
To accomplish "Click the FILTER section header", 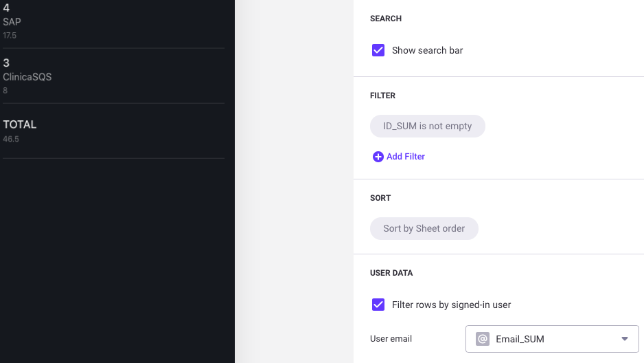I will pyautogui.click(x=383, y=96).
